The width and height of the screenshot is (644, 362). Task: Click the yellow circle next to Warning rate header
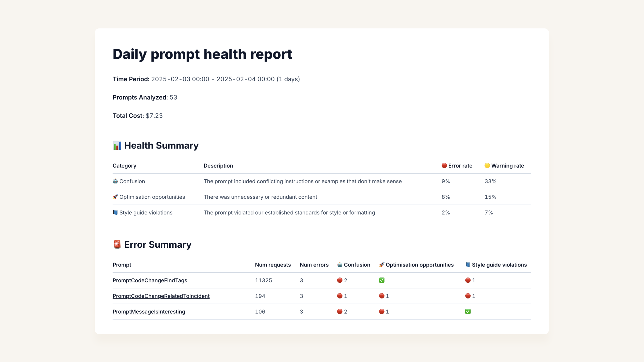point(487,165)
